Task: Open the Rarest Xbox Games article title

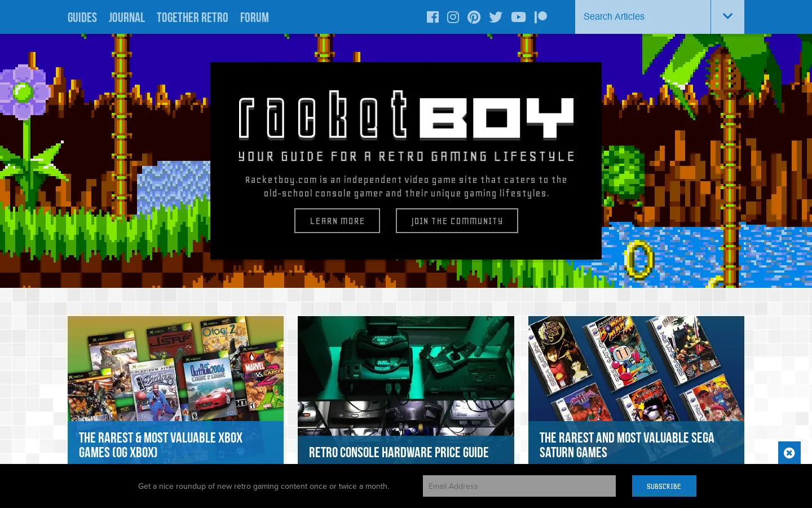Action: [161, 445]
